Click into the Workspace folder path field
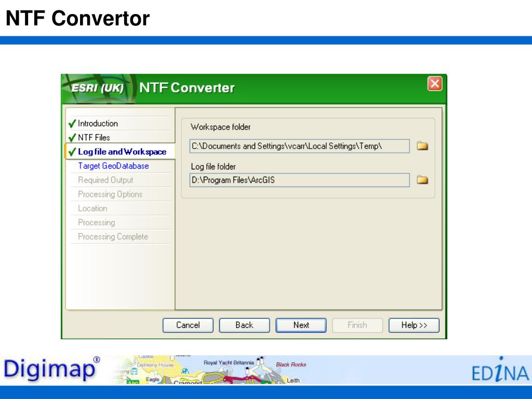532x399 pixels. tap(300, 146)
